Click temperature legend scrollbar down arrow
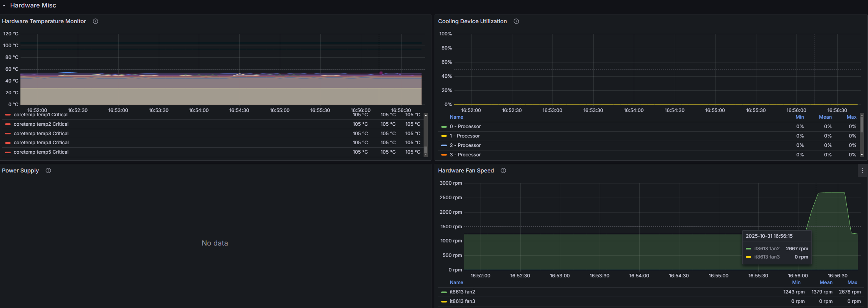868x308 pixels. coord(426,155)
